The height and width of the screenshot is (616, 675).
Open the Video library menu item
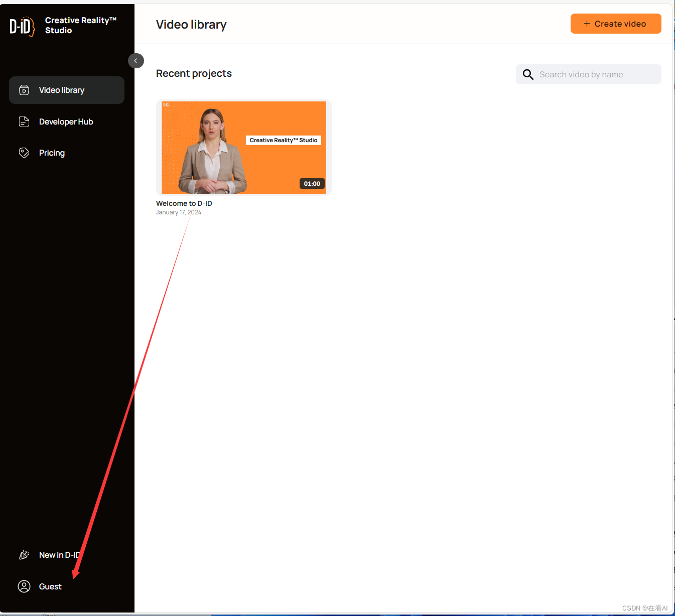click(67, 90)
